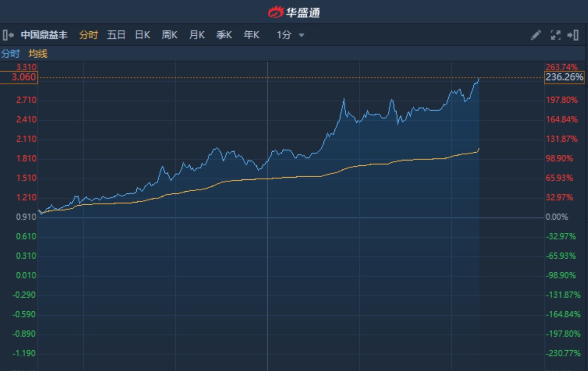This screenshot has width=588, height=371.
Task: Select the pencil drawing tool
Action: (535, 35)
